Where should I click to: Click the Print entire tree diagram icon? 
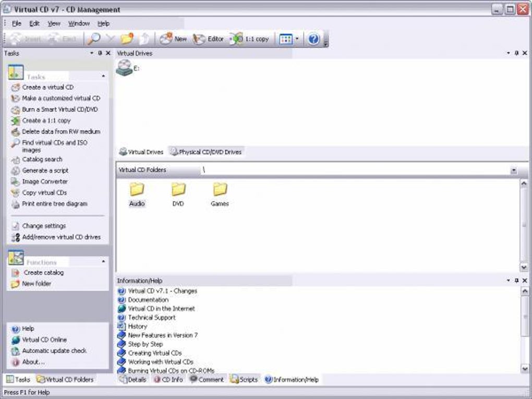15,204
